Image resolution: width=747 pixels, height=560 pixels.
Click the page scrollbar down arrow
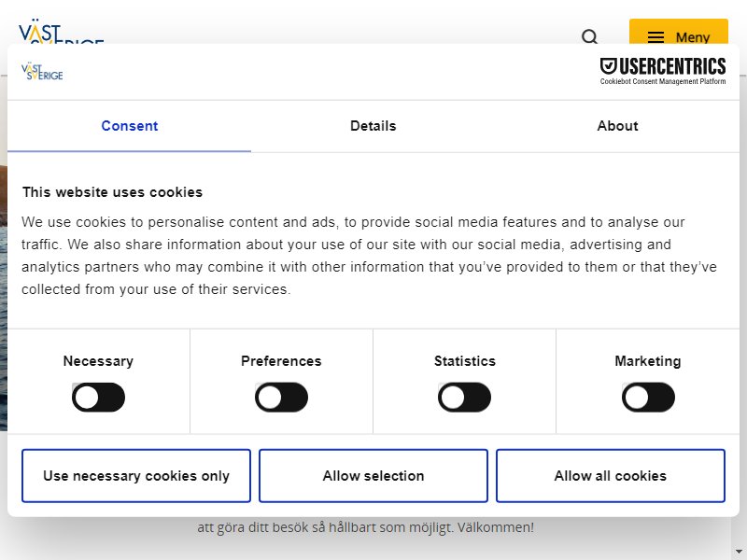739,552
